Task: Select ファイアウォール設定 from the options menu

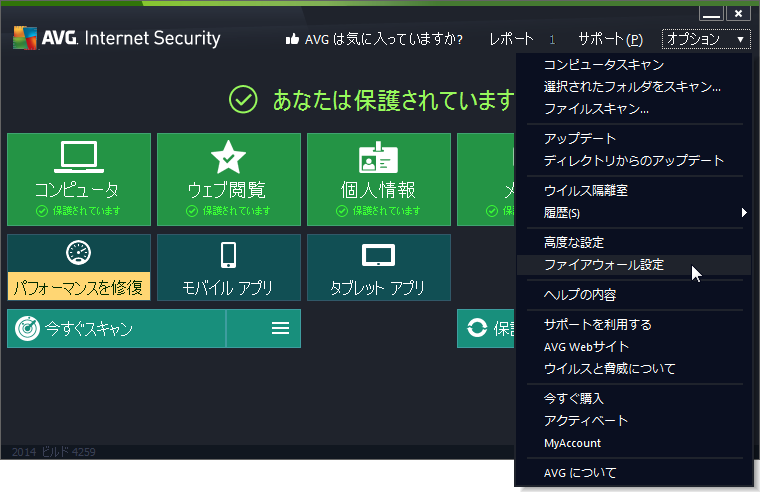Action: (x=603, y=265)
